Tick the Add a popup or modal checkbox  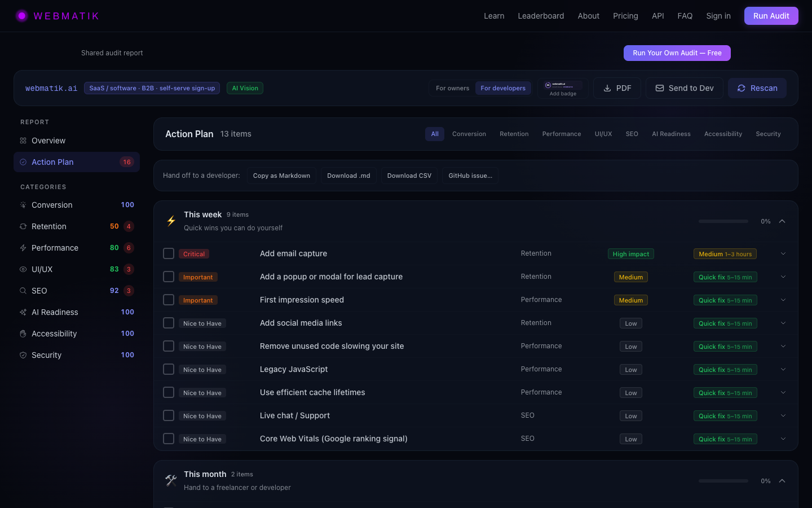coord(169,277)
